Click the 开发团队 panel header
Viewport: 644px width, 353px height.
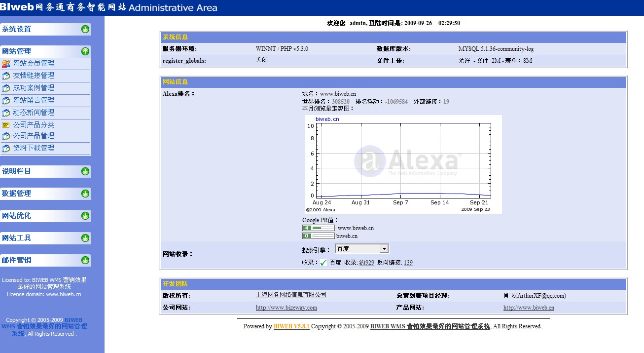point(393,284)
